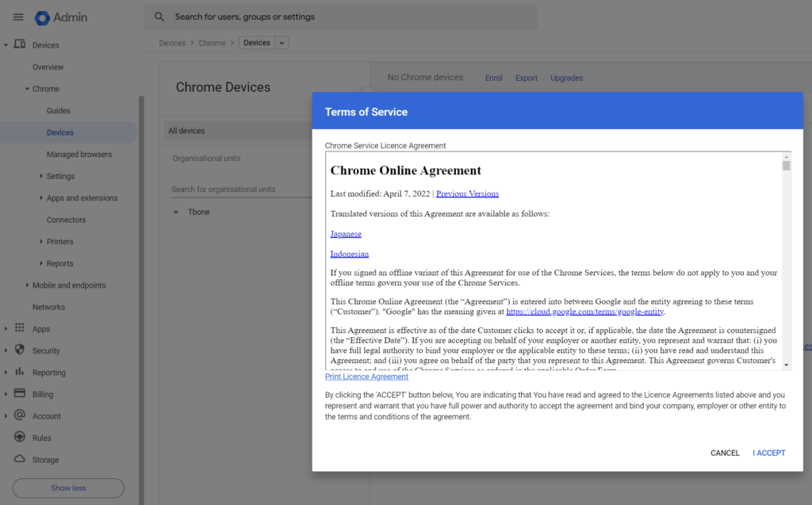Click Billing in the sidebar

click(43, 394)
